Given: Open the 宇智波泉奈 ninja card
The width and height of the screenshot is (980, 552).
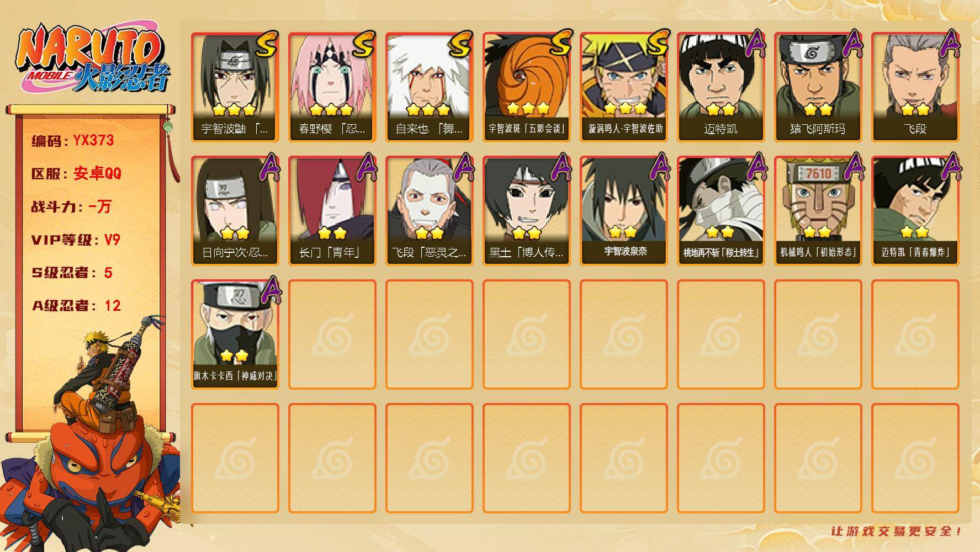Looking at the screenshot, I should (624, 211).
